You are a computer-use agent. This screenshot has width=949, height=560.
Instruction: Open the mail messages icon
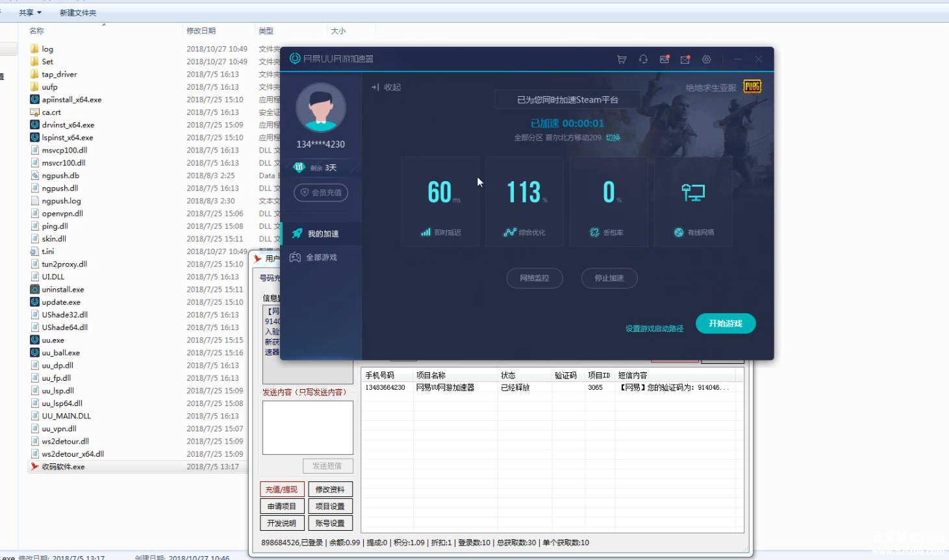[685, 59]
